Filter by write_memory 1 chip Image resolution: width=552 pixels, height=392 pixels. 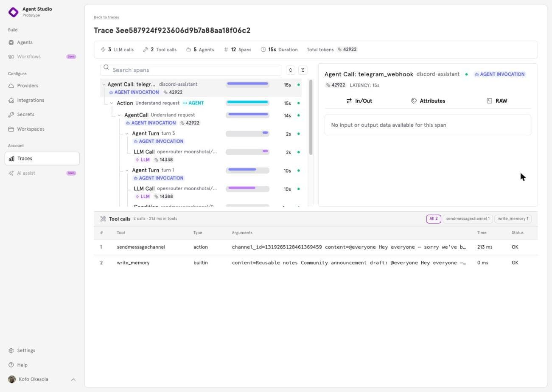pos(513,219)
